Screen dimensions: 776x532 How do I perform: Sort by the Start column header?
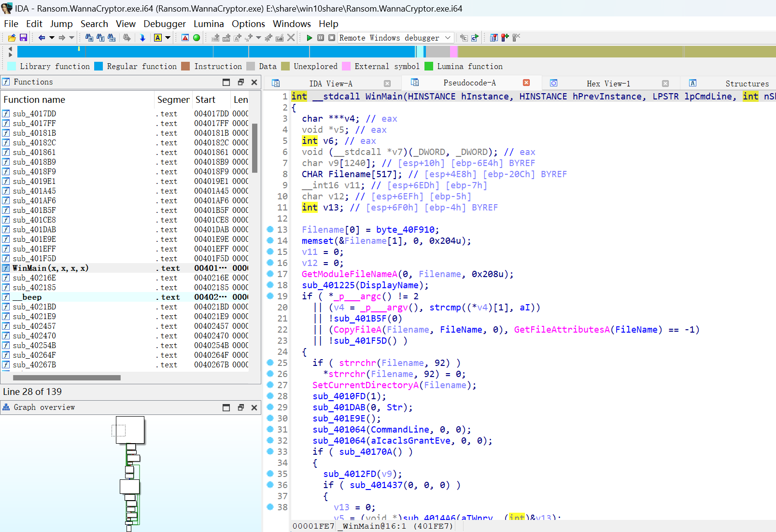click(x=212, y=99)
